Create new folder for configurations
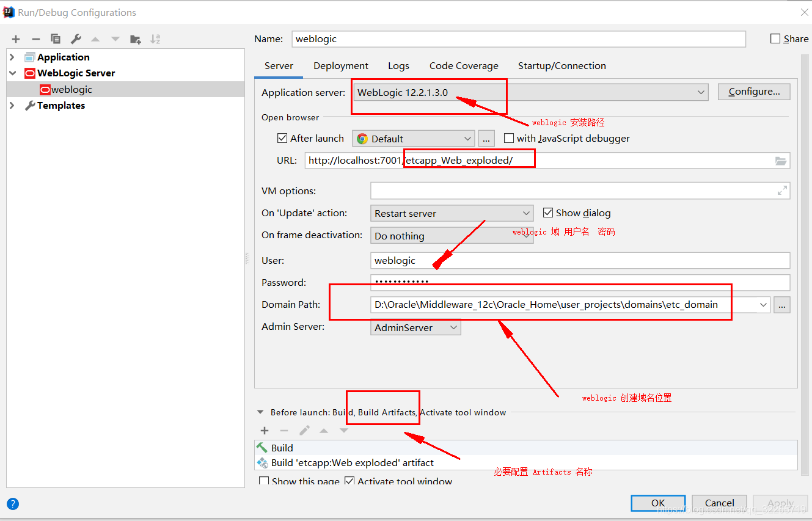 (136, 39)
